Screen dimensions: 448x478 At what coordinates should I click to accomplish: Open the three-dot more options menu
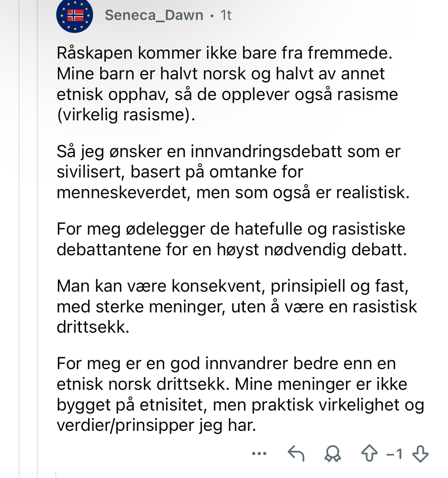259,454
